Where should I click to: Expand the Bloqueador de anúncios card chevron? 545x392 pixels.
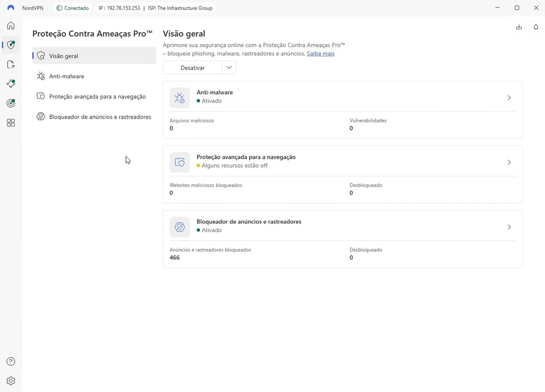(x=509, y=227)
